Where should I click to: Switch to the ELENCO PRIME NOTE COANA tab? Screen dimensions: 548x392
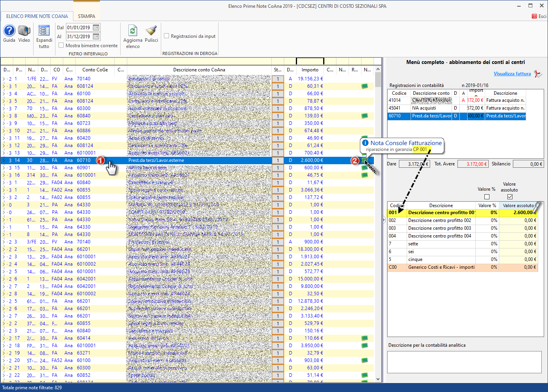37,16
